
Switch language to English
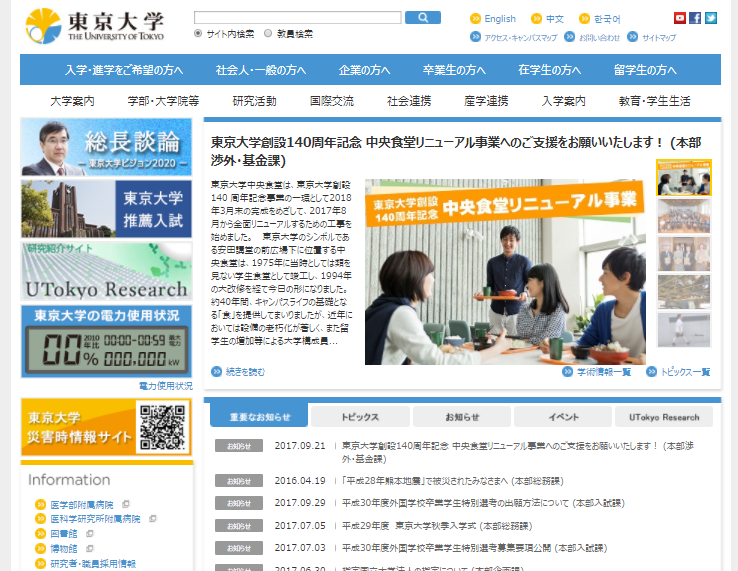click(x=500, y=19)
